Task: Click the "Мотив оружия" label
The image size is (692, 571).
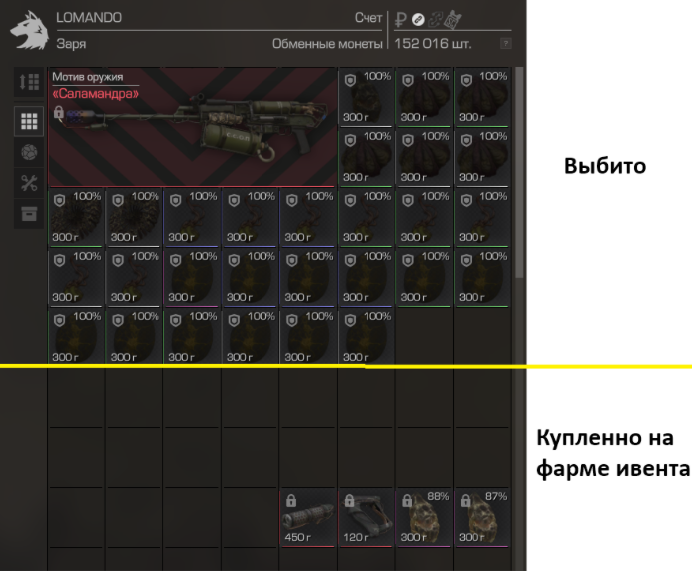Action: tap(87, 77)
